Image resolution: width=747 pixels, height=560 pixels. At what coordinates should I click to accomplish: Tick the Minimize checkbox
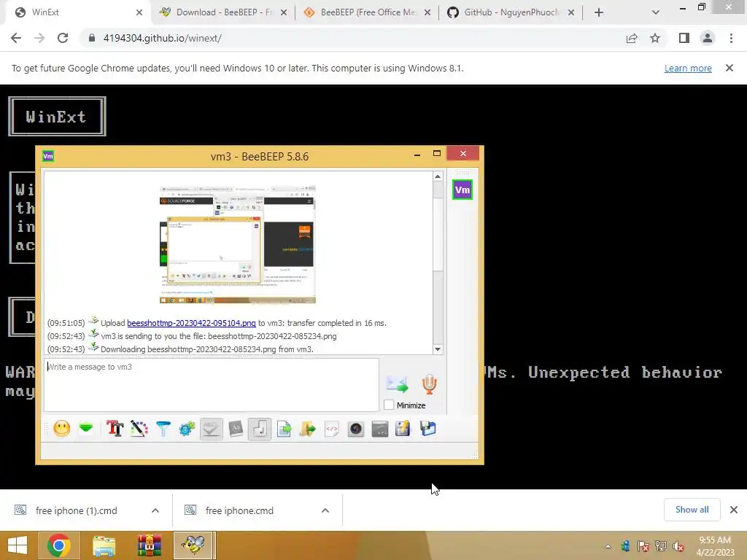(x=389, y=405)
